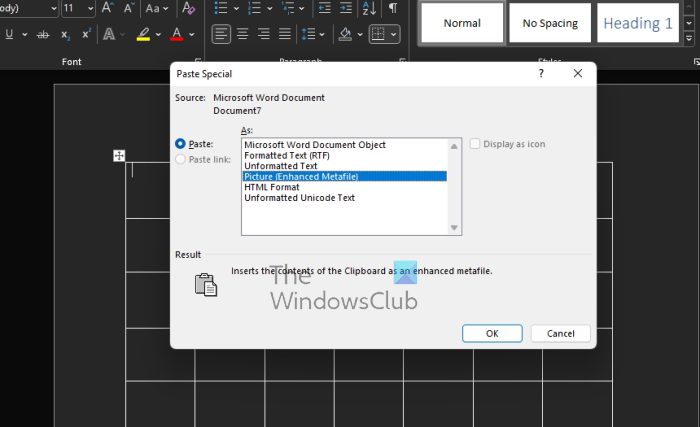Start a multilevel list
700x427 pixels.
point(288,8)
